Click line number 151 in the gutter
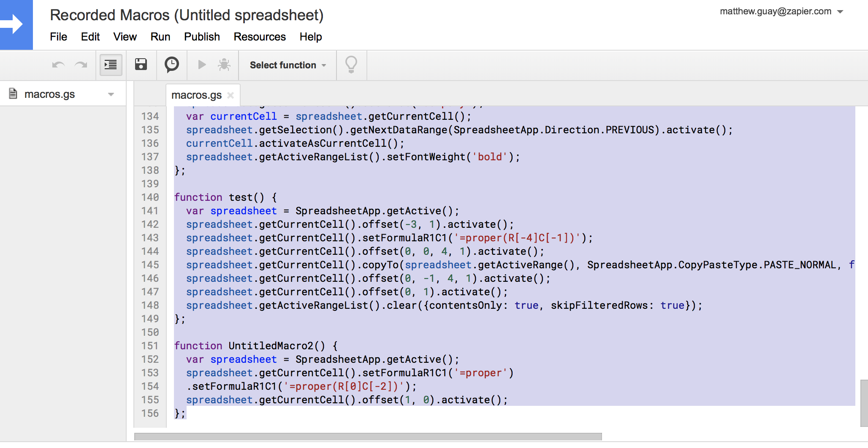 (150, 346)
